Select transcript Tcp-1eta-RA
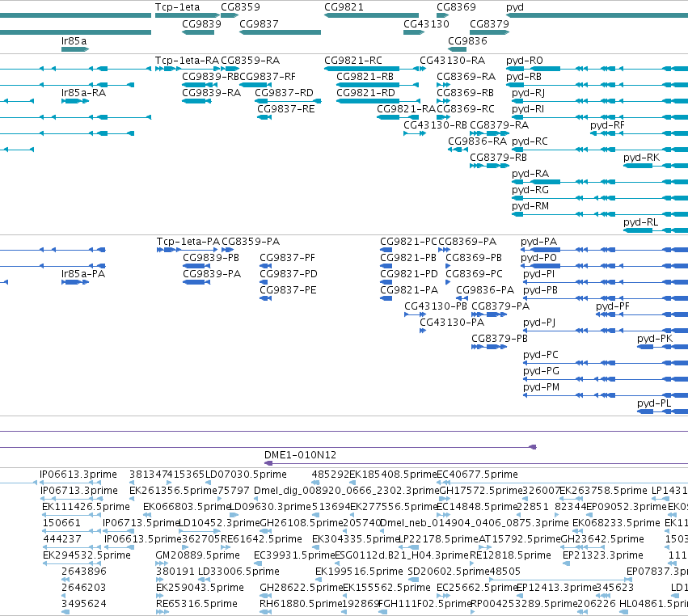The height and width of the screenshot is (616, 688). 187,60
